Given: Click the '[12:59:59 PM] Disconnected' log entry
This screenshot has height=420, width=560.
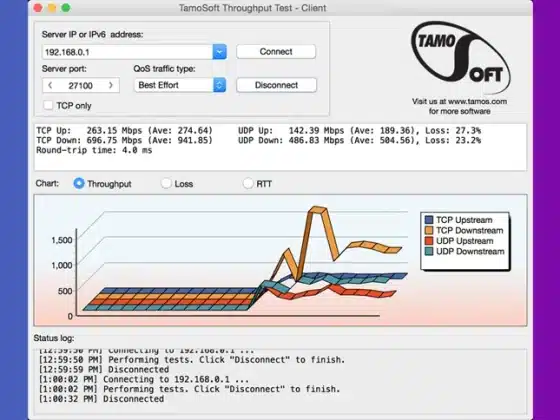Looking at the screenshot, I should click(104, 370).
